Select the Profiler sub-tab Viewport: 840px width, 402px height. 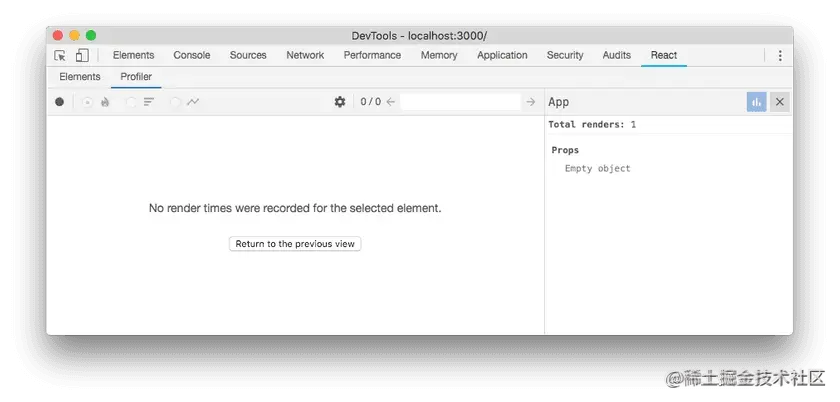[x=136, y=77]
